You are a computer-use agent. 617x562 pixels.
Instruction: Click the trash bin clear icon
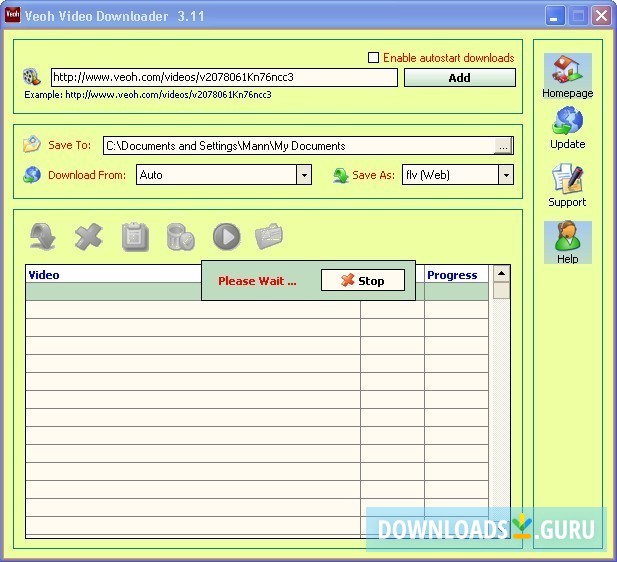[x=181, y=237]
